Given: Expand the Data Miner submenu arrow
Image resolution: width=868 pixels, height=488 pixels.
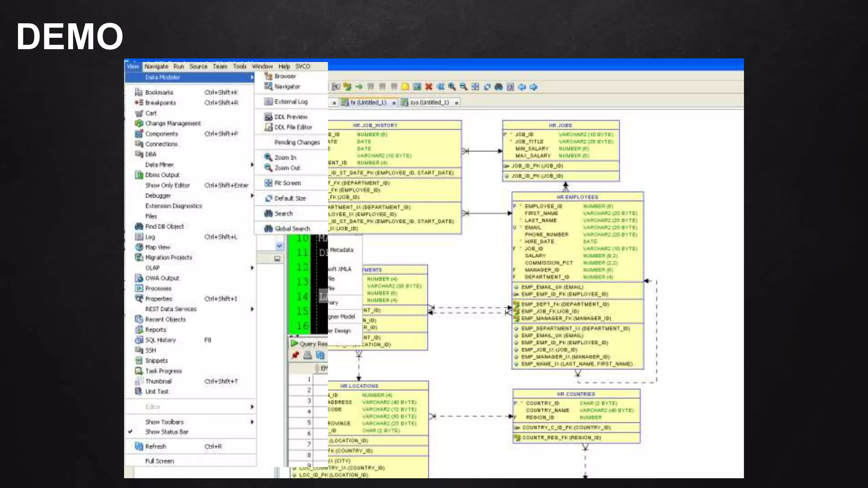Looking at the screenshot, I should pyautogui.click(x=252, y=165).
